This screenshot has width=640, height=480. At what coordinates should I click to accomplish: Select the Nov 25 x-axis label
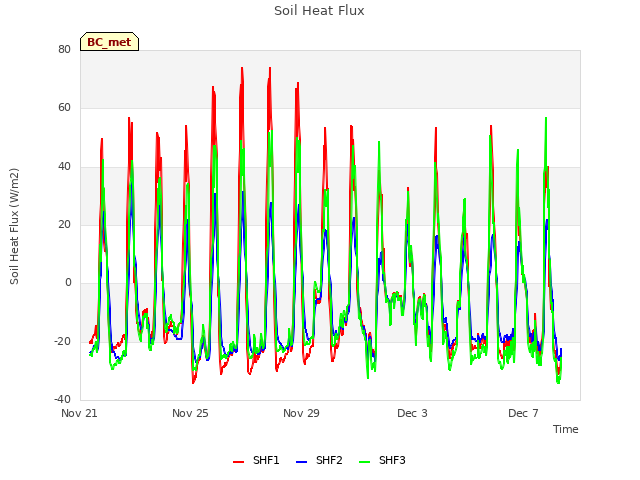pos(190,413)
